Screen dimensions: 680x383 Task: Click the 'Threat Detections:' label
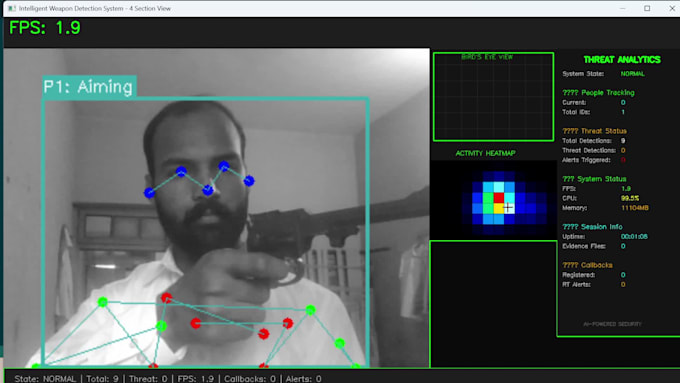(x=588, y=150)
